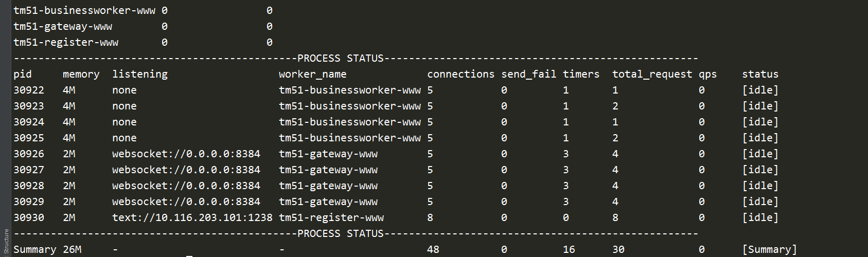Click the send_fail column header

click(528, 74)
